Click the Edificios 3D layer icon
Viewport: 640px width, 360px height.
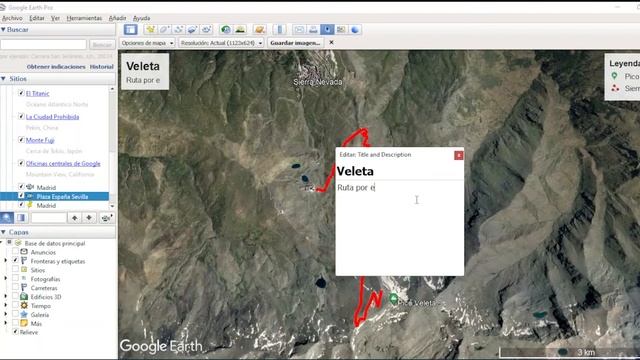pos(24,297)
